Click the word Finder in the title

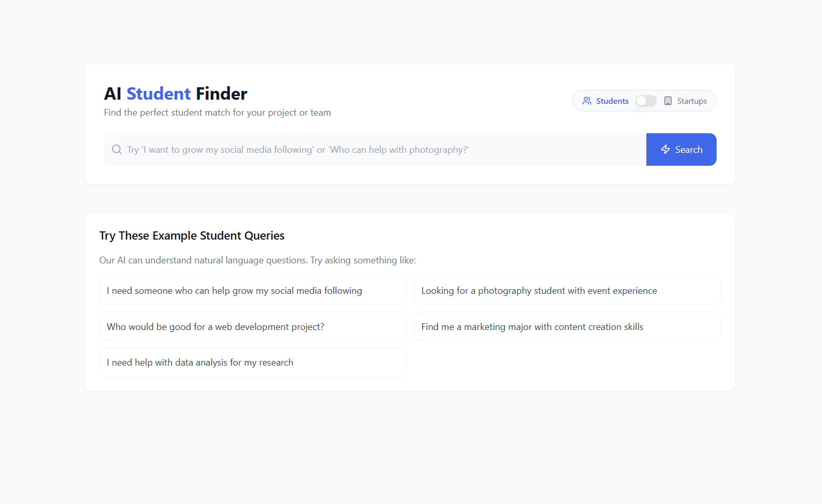click(x=222, y=94)
